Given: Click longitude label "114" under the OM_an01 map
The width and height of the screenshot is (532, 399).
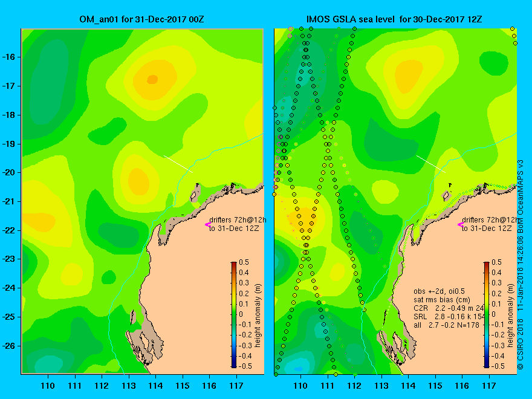Looking at the screenshot, I should point(156,386).
